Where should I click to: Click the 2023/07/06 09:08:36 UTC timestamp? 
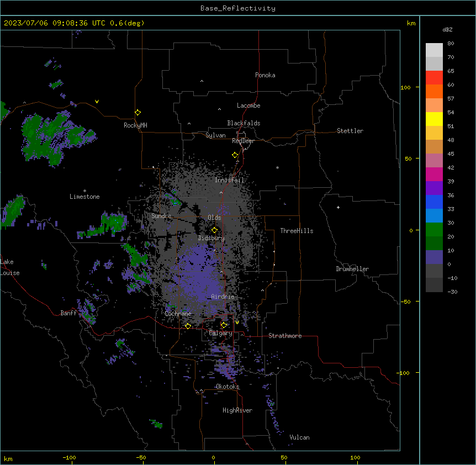click(54, 23)
